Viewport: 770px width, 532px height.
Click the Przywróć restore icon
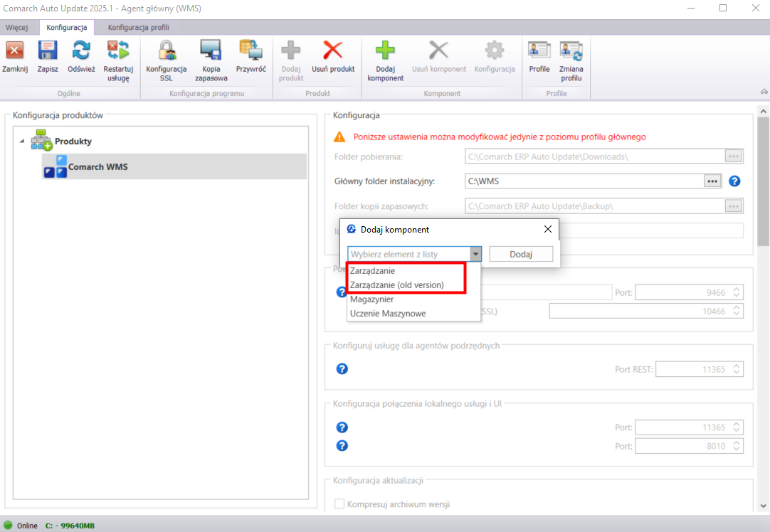pyautogui.click(x=251, y=50)
